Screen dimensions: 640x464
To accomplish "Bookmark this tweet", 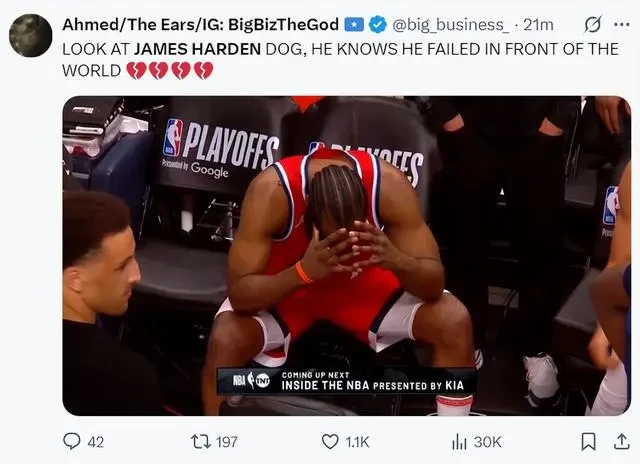I will [x=588, y=442].
